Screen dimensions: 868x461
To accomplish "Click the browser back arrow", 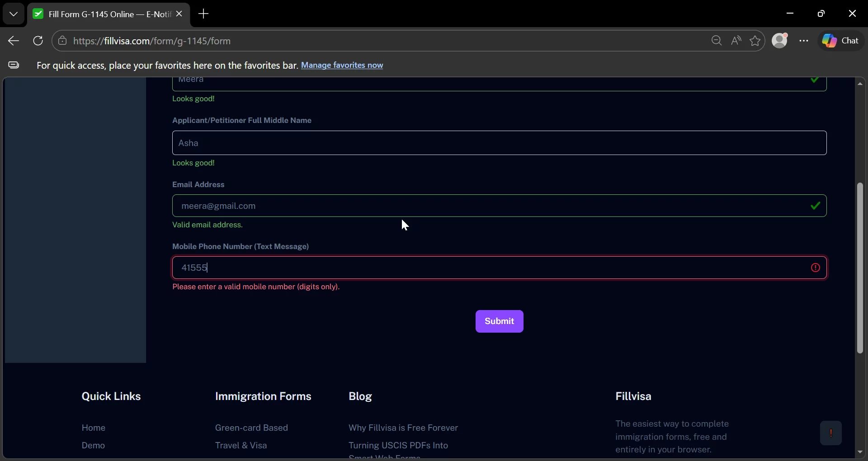I will coord(14,41).
